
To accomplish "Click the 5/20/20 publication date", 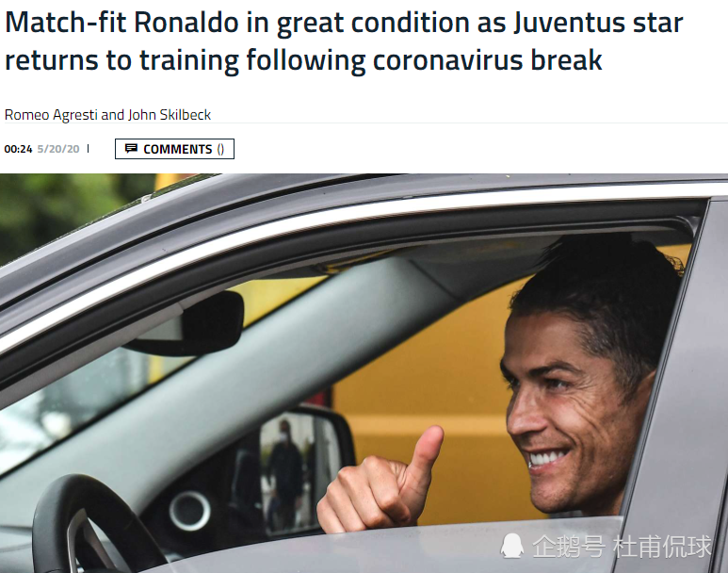I will click(x=58, y=149).
